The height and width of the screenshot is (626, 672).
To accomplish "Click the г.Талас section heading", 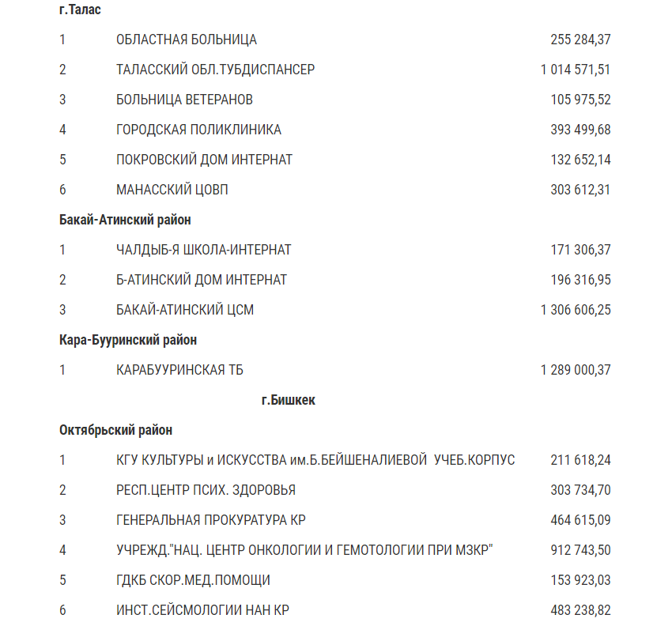I will click(80, 9).
